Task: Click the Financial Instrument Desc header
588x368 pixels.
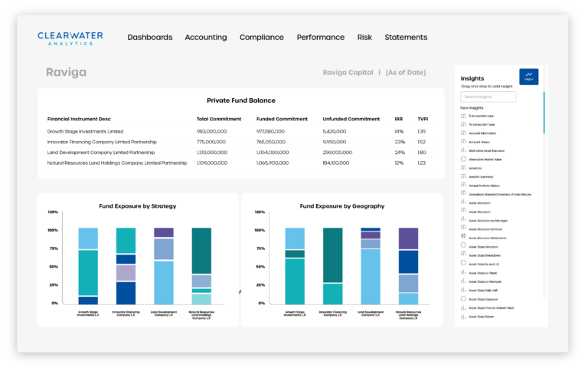Action: click(79, 119)
